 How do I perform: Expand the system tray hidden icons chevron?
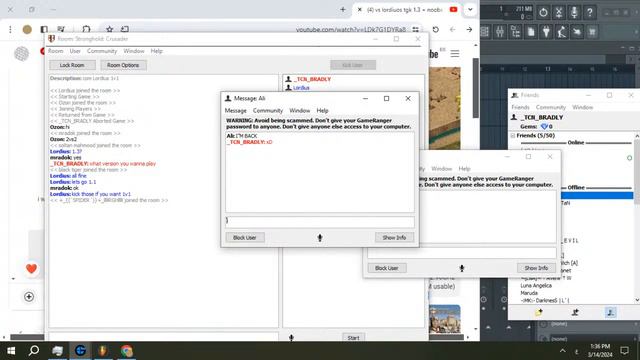click(x=562, y=351)
